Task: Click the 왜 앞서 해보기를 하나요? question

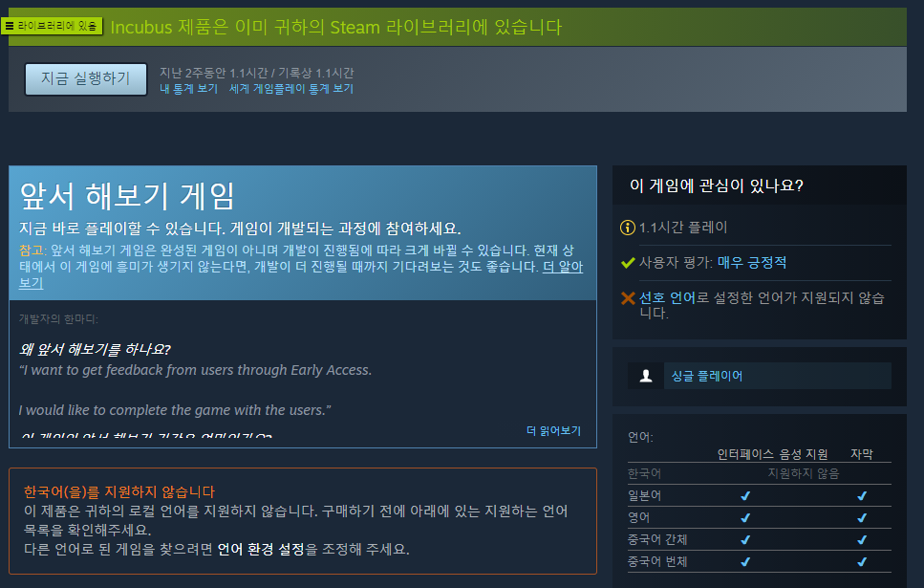Action: point(95,349)
